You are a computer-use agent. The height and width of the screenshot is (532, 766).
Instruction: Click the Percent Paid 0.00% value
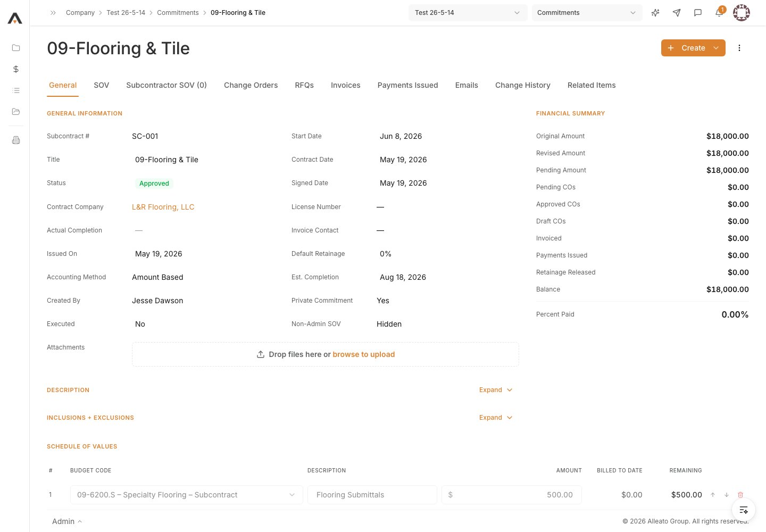pyautogui.click(x=735, y=314)
